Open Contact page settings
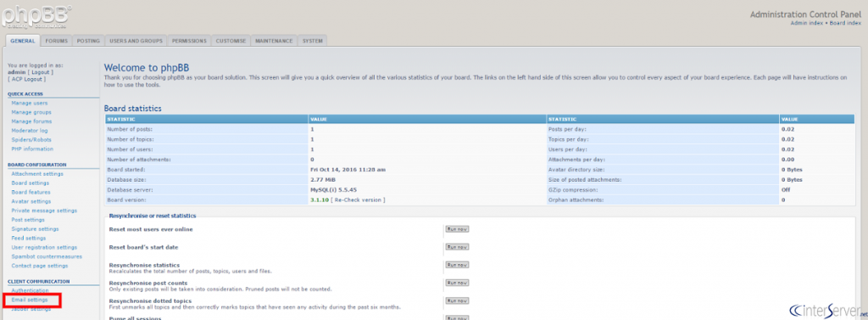Image resolution: width=868 pixels, height=320 pixels. [x=39, y=266]
